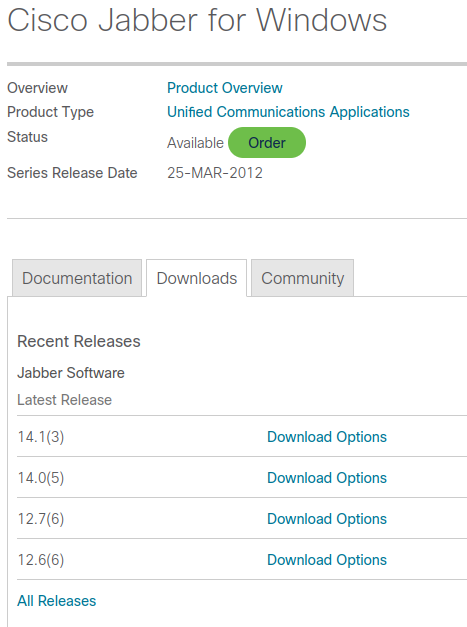Screen dimensions: 467x627
Task: Open the Product Overview link
Action: (x=225, y=88)
